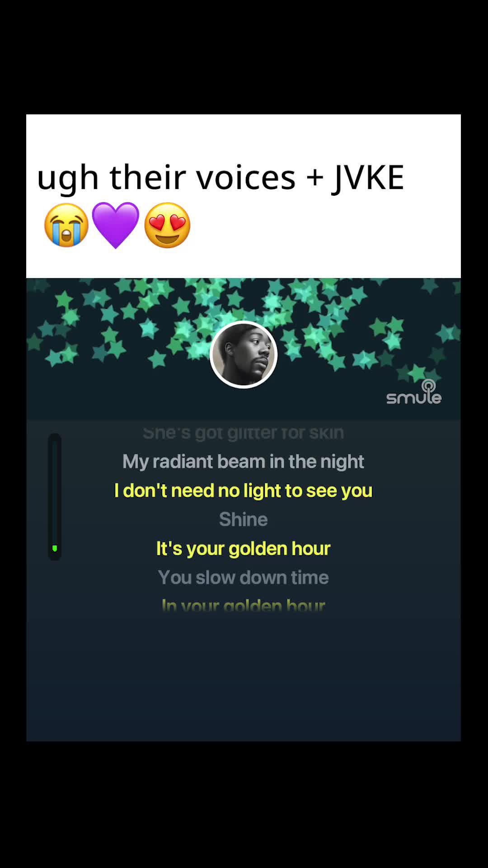This screenshot has height=868, width=488.
Task: Tap the faded 'She's got glitter for skin' lyric
Action: tap(243, 433)
